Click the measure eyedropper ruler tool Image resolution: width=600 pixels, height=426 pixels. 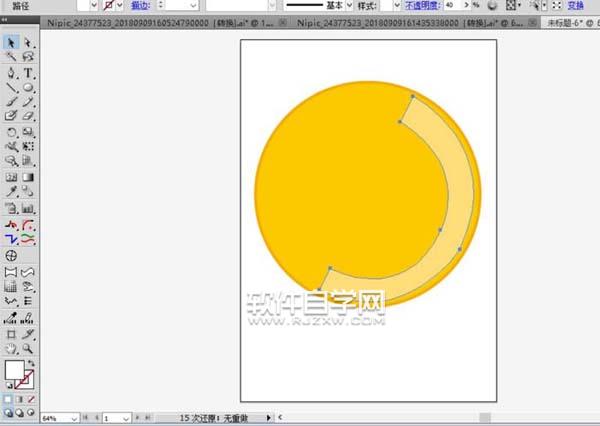(11, 318)
